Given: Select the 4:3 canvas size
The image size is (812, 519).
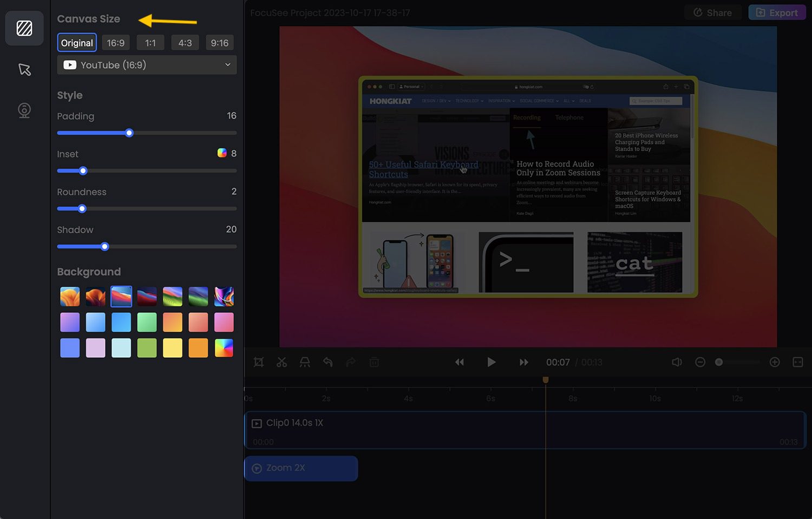Looking at the screenshot, I should tap(185, 43).
